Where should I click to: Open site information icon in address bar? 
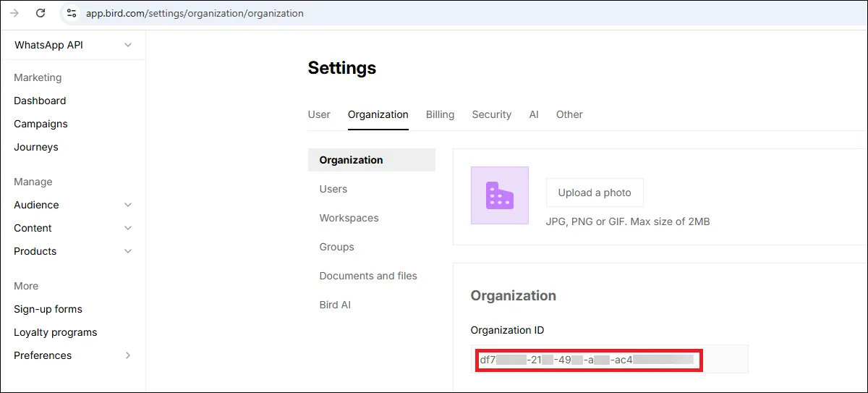(x=71, y=13)
